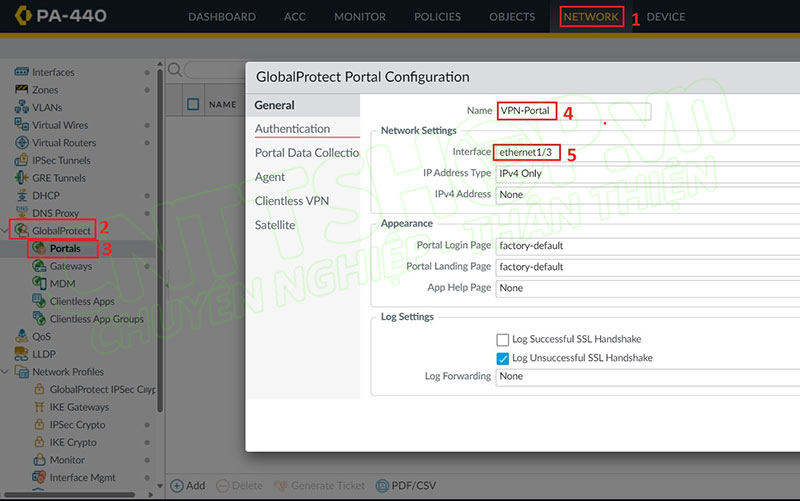
Task: Click the Portals icon
Action: [x=39, y=248]
